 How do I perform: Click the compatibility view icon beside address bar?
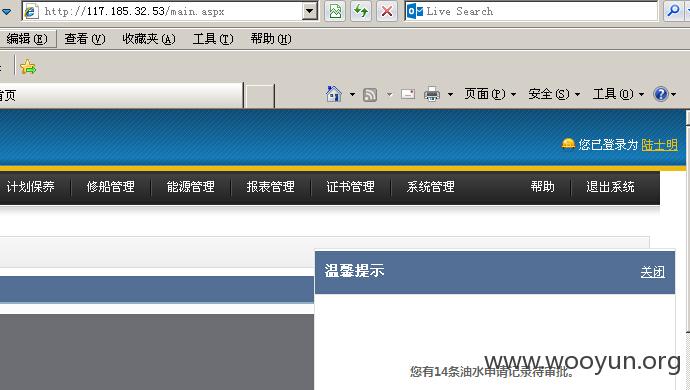click(x=335, y=11)
